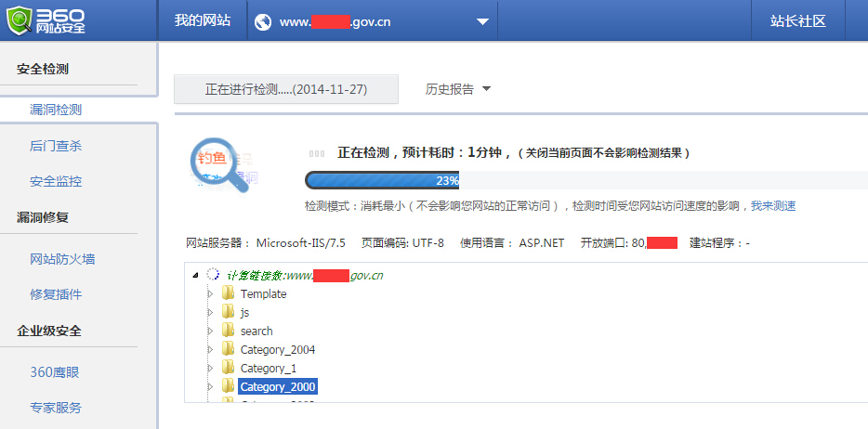Click the 开放端口 80 label
Image resolution: width=868 pixels, height=429 pixels.
612,243
